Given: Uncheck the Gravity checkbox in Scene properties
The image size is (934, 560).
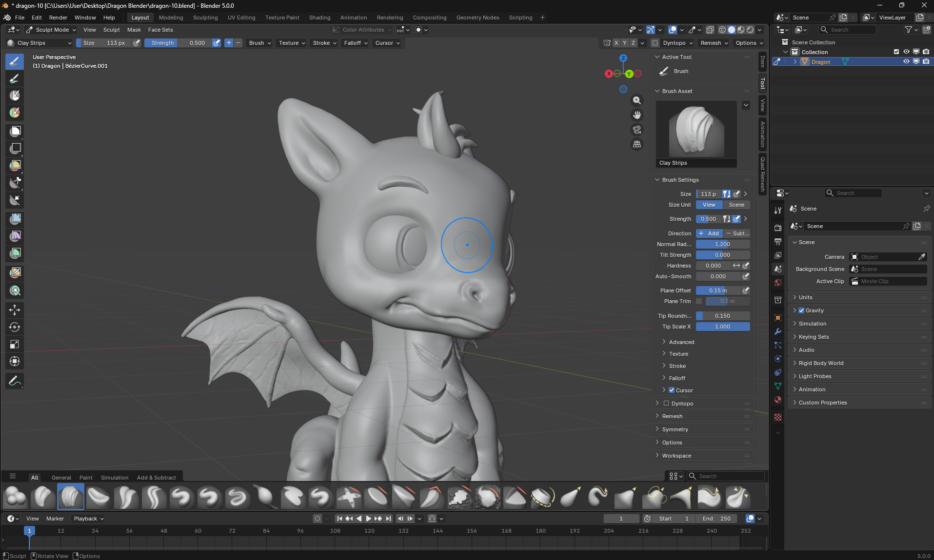Looking at the screenshot, I should pyautogui.click(x=800, y=310).
